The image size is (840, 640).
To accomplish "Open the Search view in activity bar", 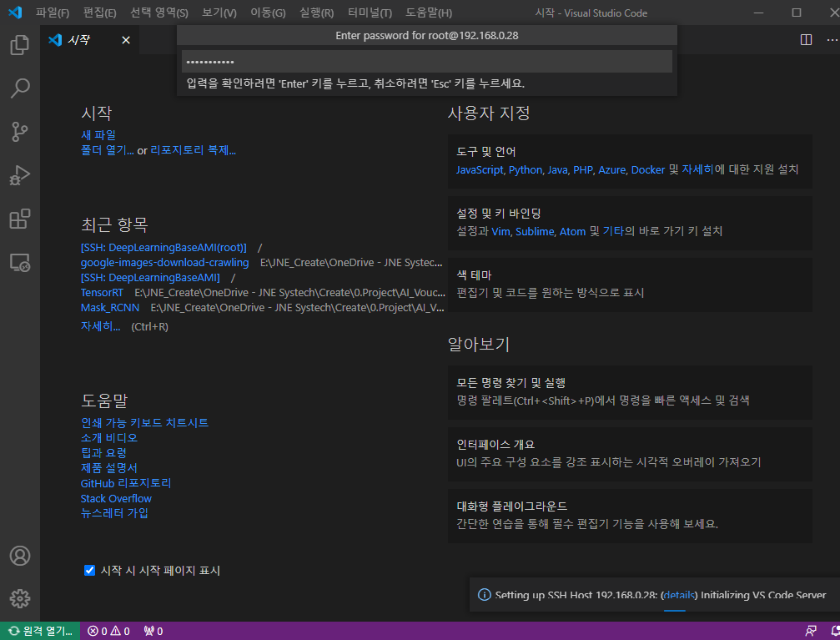I will coord(20,88).
